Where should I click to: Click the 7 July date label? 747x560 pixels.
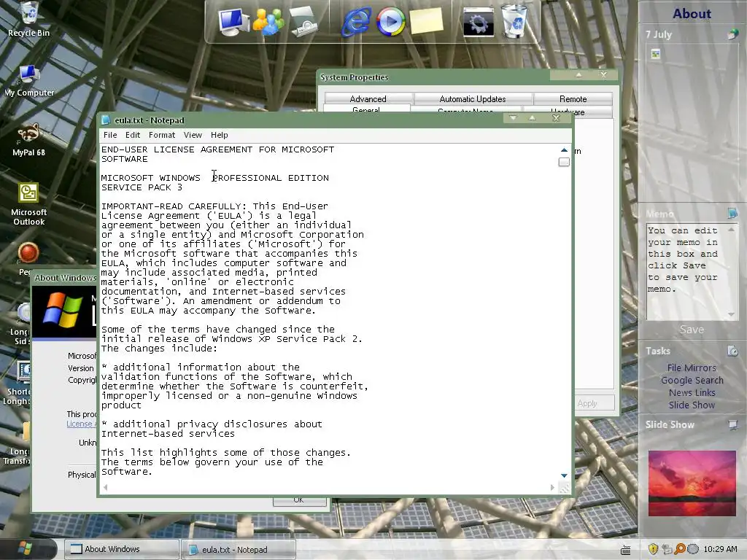pos(659,34)
